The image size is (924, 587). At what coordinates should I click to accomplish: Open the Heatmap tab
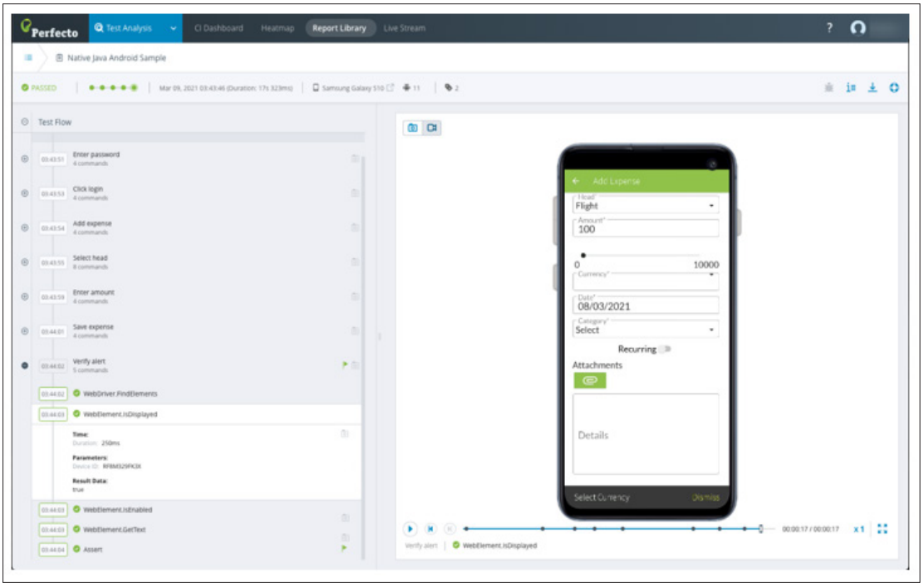point(278,28)
